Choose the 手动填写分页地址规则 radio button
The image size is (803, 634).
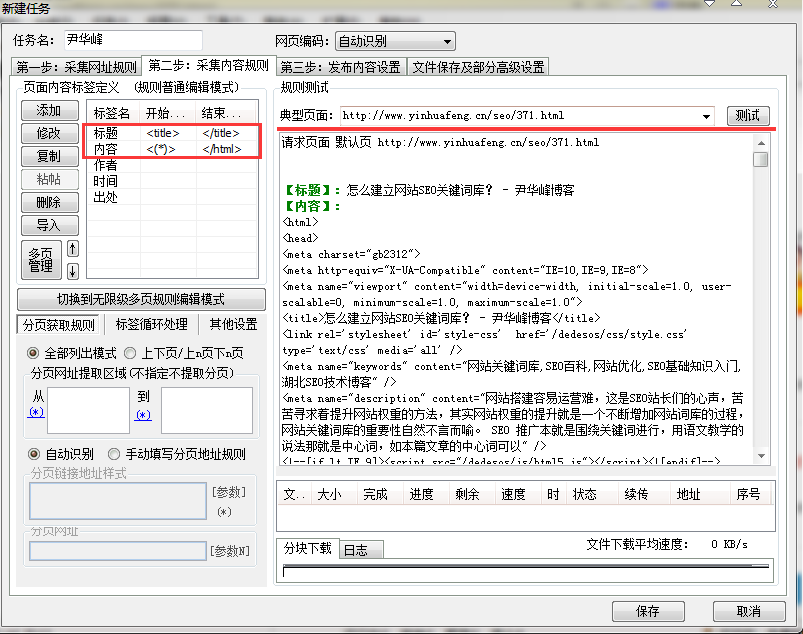click(x=113, y=453)
